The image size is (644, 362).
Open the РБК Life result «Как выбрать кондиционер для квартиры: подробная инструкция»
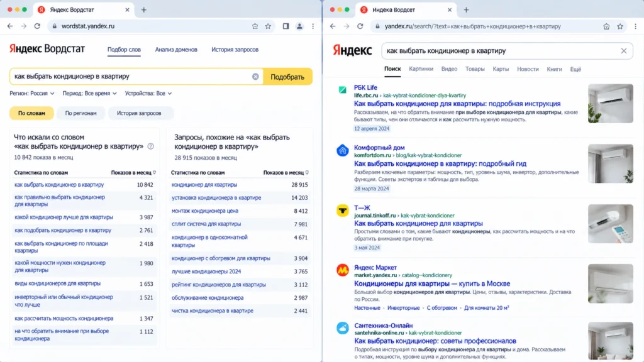click(457, 104)
